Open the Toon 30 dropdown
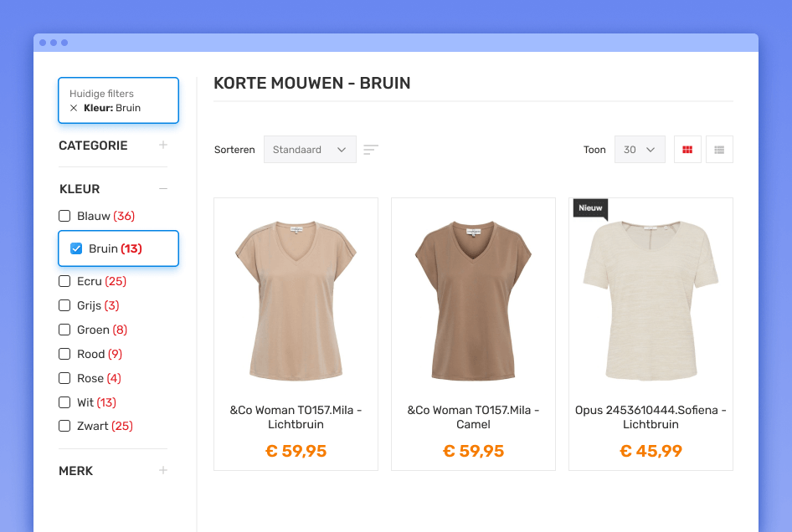 (x=640, y=149)
